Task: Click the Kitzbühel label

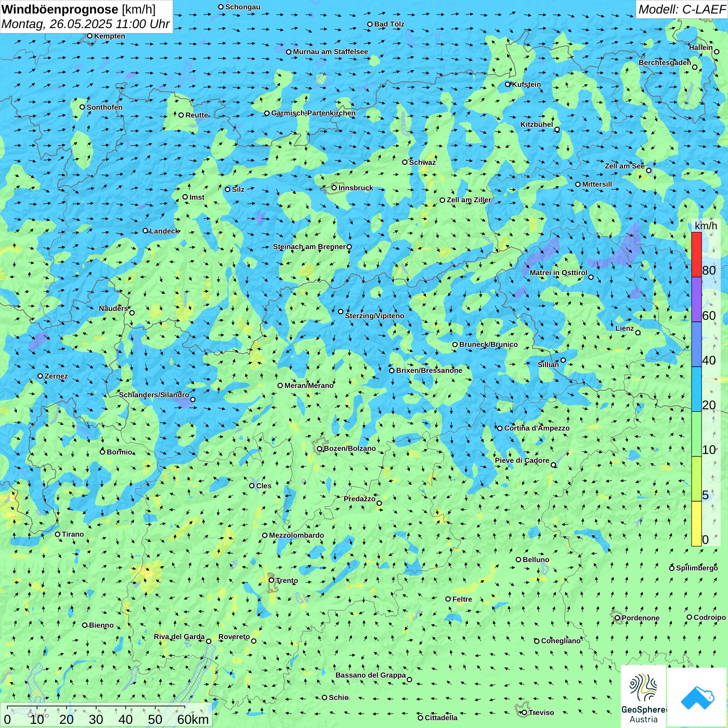Action: 537,124
